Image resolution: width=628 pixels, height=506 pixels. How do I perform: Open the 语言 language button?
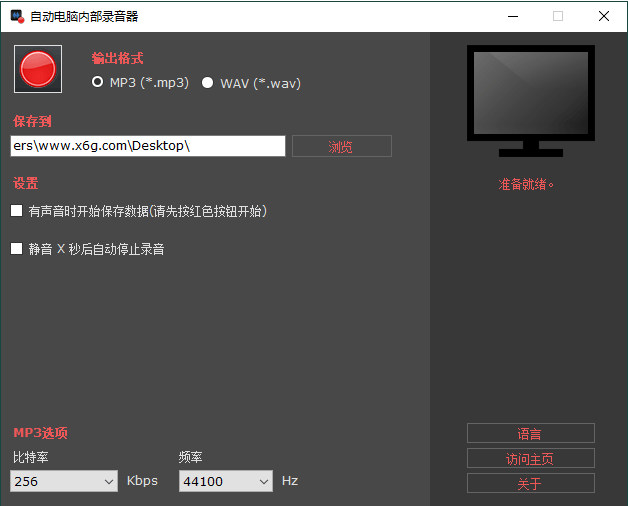530,433
